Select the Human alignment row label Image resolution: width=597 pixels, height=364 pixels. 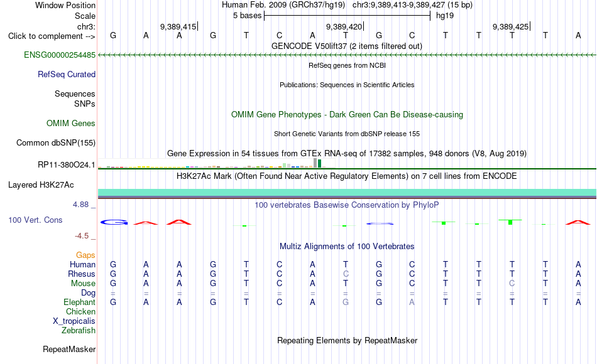click(x=82, y=264)
